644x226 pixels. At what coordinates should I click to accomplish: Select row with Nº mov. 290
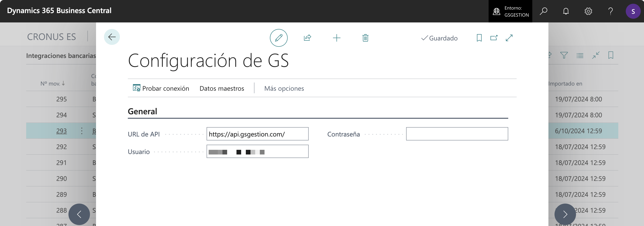click(x=61, y=179)
